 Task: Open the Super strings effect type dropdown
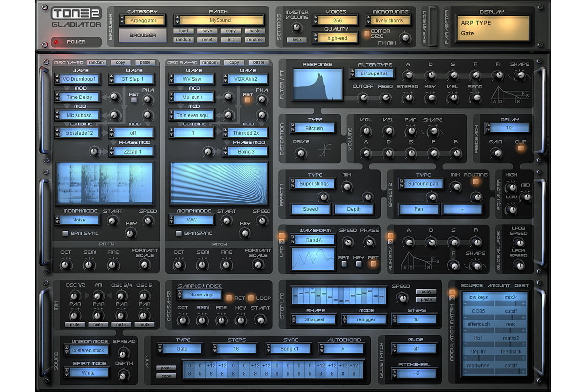pyautogui.click(x=313, y=184)
